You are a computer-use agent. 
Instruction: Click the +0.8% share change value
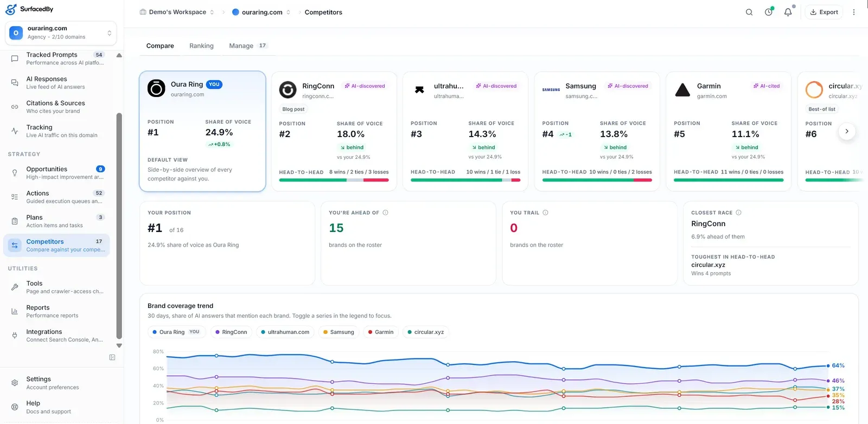(219, 144)
